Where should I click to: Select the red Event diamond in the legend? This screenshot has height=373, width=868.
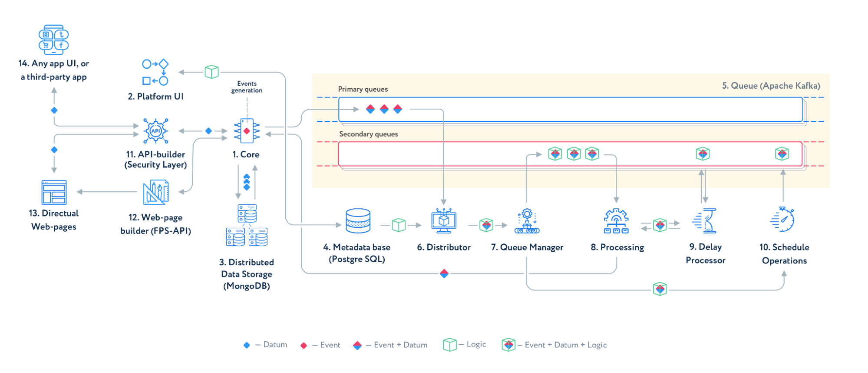tap(304, 346)
